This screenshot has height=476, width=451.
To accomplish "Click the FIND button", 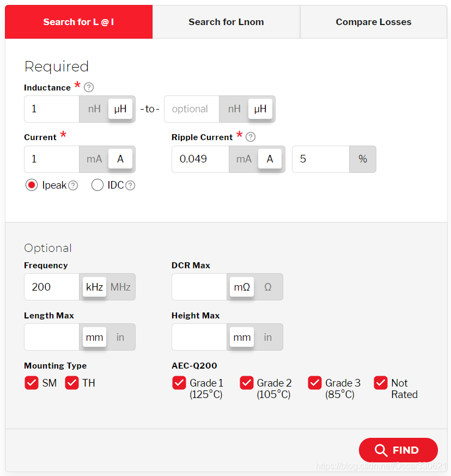I will tap(398, 450).
